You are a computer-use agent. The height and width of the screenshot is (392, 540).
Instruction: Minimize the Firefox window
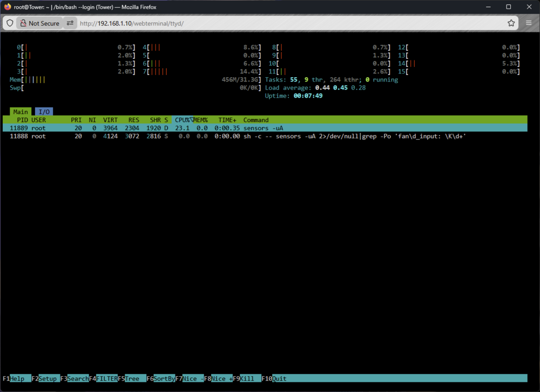pyautogui.click(x=488, y=7)
